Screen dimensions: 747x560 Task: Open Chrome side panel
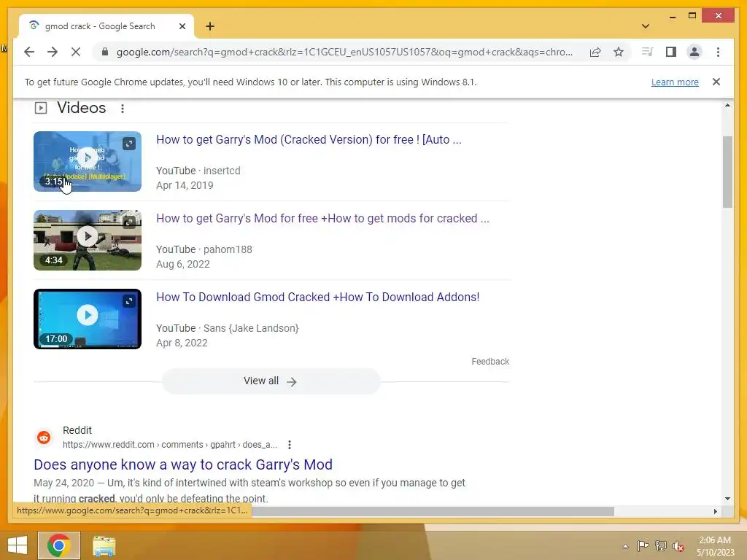671,52
